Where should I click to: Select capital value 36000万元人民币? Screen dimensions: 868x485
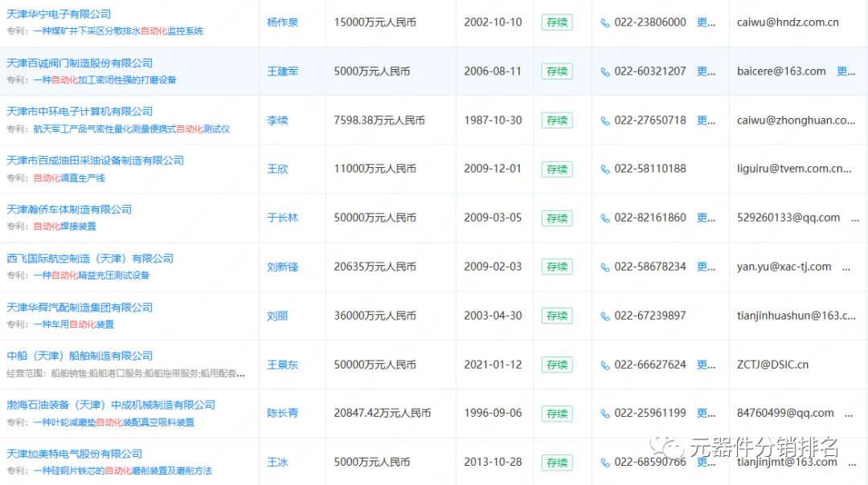click(375, 316)
